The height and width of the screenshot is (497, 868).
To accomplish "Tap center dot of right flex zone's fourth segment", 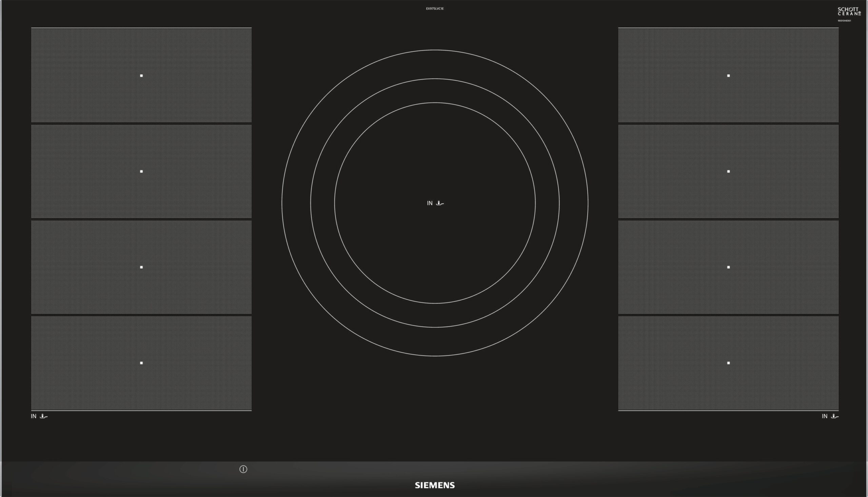I will coord(728,363).
